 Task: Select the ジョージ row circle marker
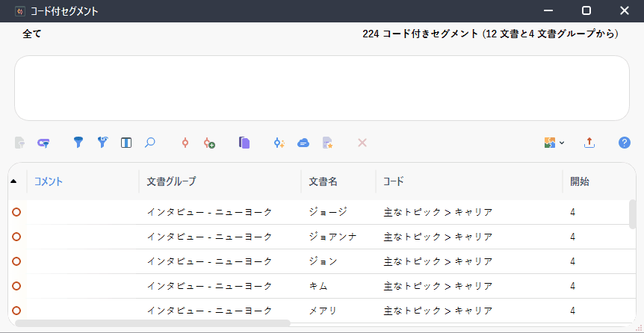(x=16, y=212)
